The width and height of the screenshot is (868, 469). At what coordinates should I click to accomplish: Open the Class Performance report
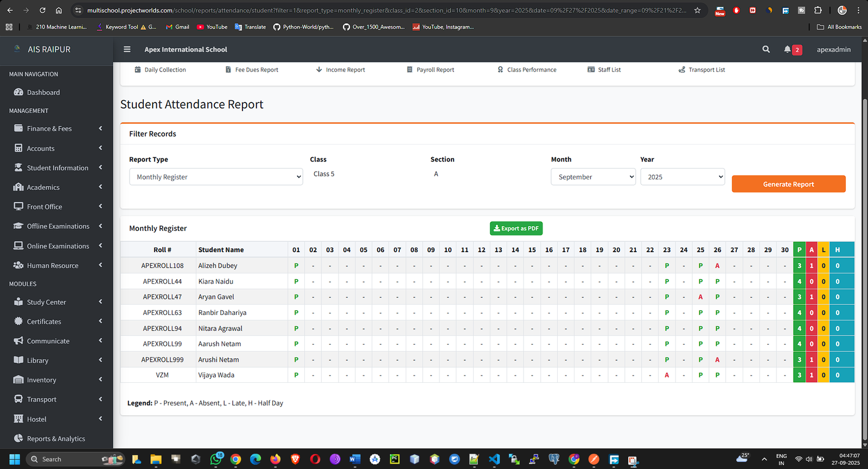pos(531,70)
